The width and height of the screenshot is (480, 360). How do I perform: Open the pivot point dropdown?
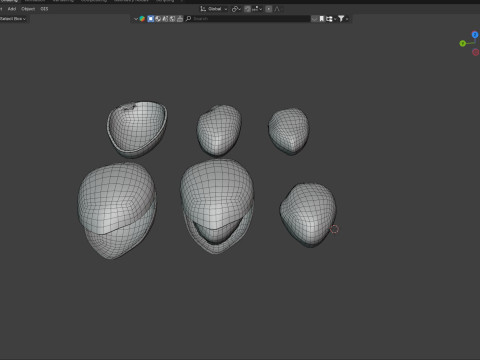[236, 9]
